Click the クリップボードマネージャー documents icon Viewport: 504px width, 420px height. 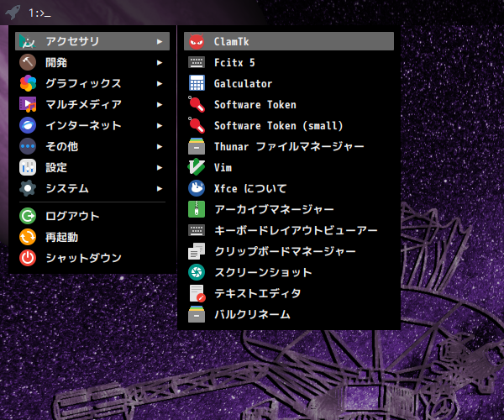point(197,251)
